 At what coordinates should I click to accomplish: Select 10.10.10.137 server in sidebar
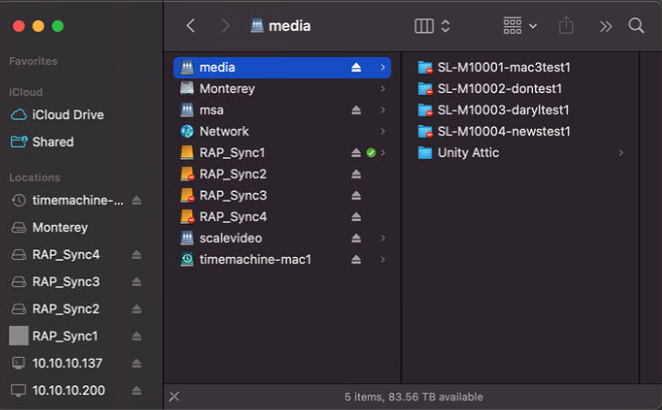tap(57, 363)
